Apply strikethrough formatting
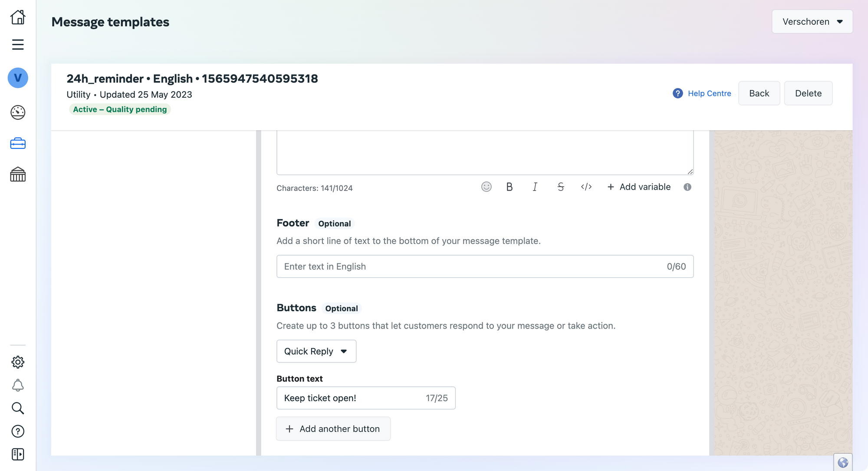 [560, 187]
